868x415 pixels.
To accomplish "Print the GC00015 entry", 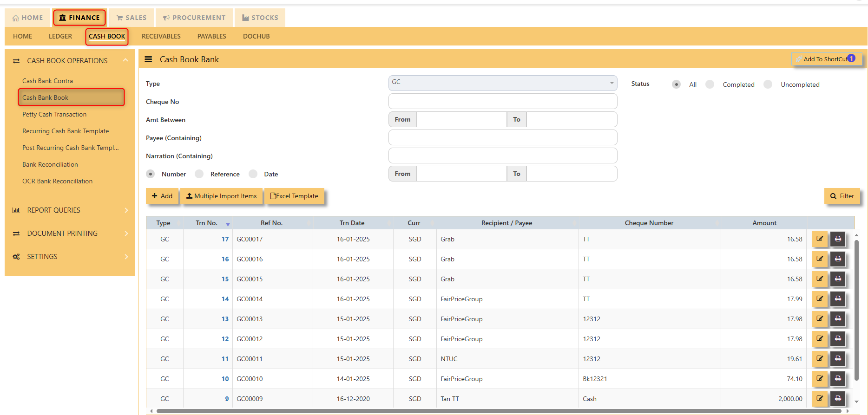I will (x=838, y=279).
